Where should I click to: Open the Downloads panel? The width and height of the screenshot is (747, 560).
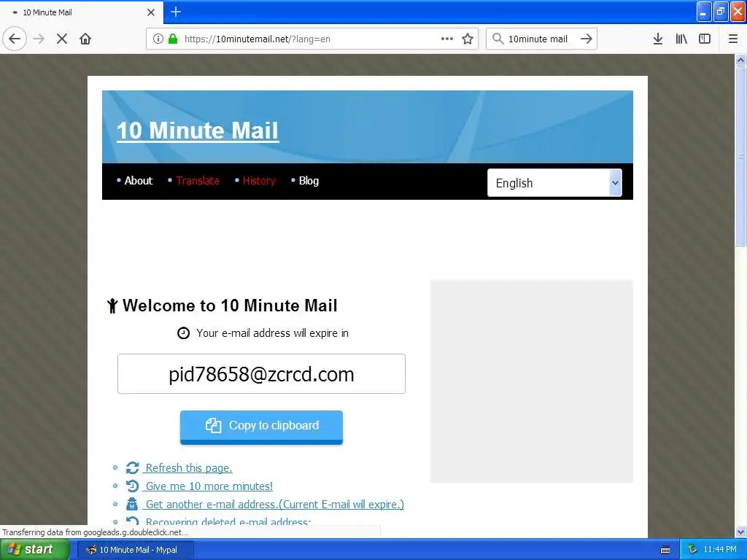(x=658, y=39)
